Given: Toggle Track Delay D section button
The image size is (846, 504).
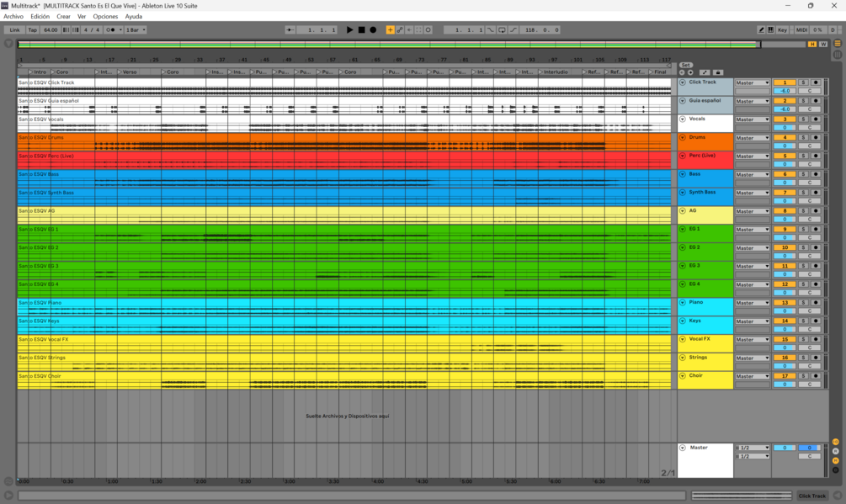Looking at the screenshot, I should click(x=836, y=470).
